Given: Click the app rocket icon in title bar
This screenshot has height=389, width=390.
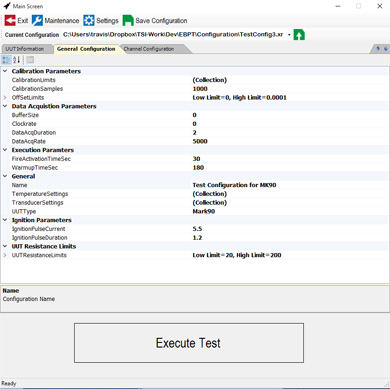Looking at the screenshot, I should [6, 6].
